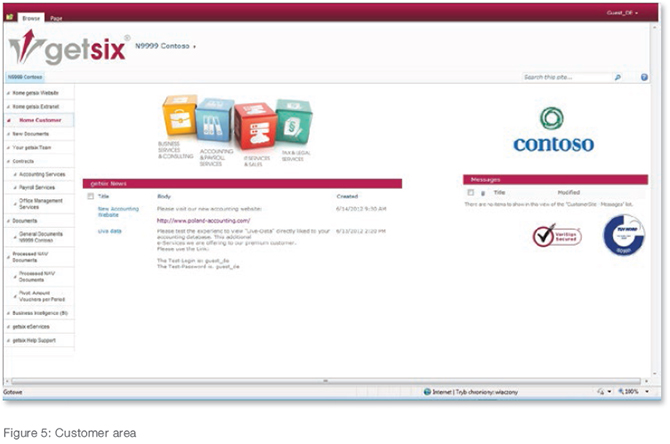Image resolution: width=670 pixels, height=444 pixels.
Task: Open the New Accounting Website news item
Action: pyautogui.click(x=118, y=212)
